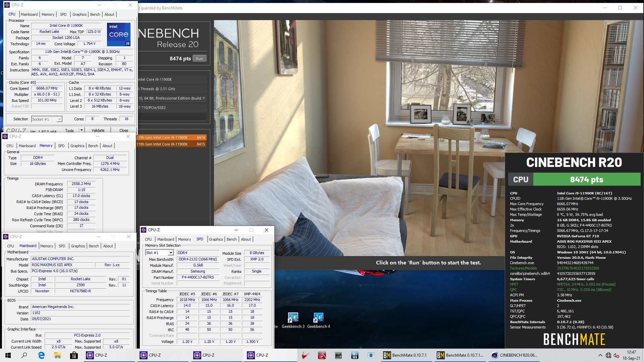Open the Bench tab in the CPU window
644x362 pixels.
click(x=95, y=14)
